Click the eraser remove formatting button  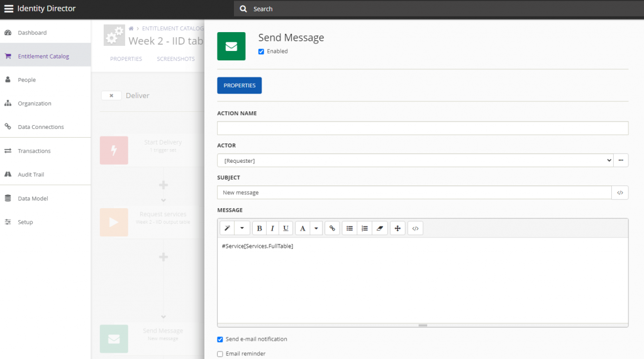380,228
